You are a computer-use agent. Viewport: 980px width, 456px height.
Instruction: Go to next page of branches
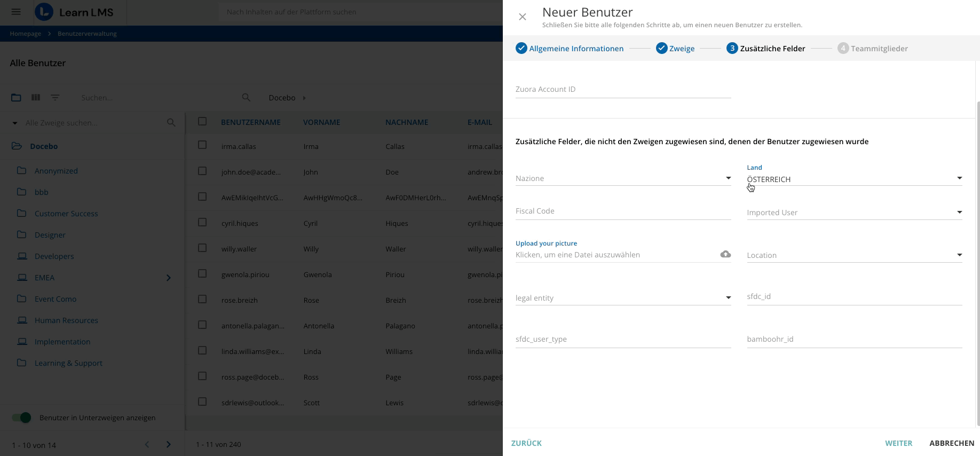pyautogui.click(x=169, y=445)
